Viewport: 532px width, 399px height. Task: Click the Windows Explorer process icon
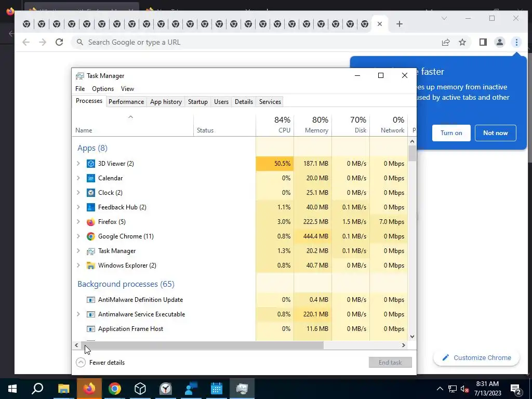pos(90,265)
